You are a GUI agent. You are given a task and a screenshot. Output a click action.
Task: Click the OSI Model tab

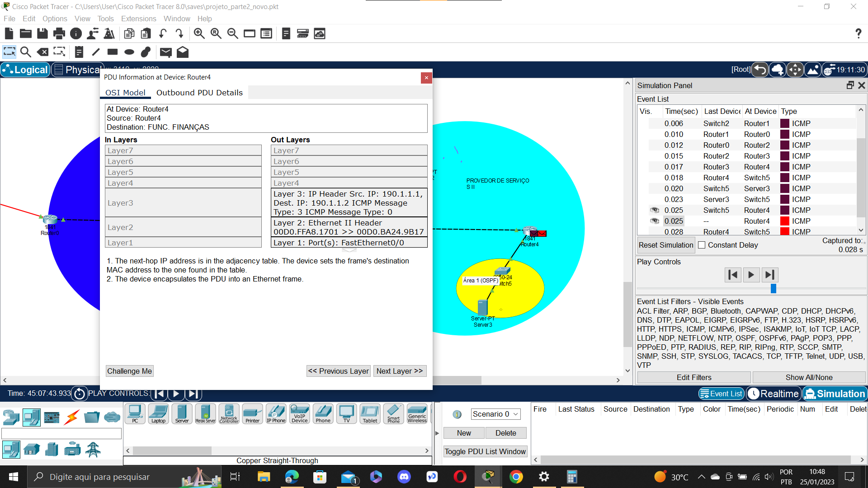point(125,92)
